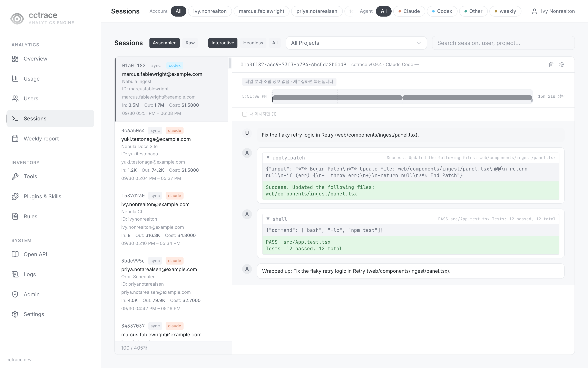Click the Rules document icon
The image size is (588, 368).
[x=15, y=216]
